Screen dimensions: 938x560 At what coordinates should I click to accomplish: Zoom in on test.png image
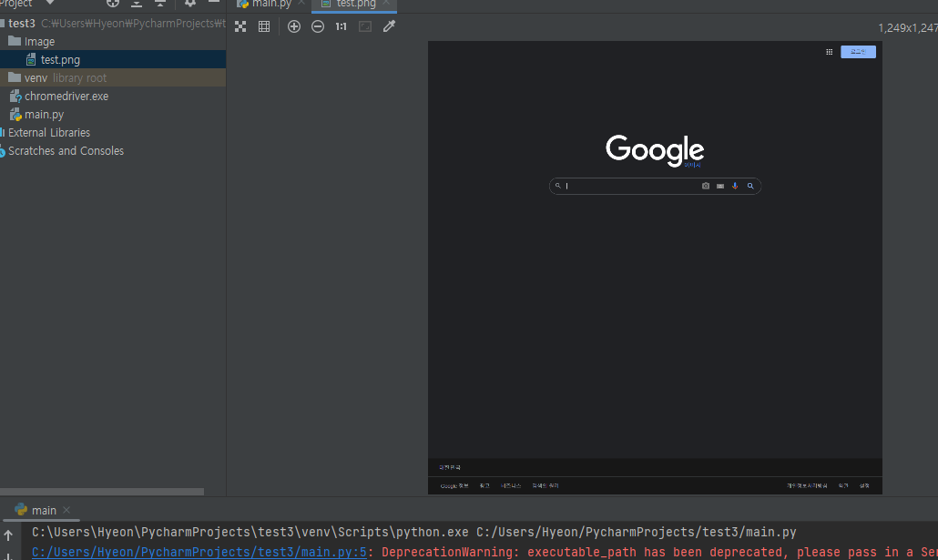[294, 26]
